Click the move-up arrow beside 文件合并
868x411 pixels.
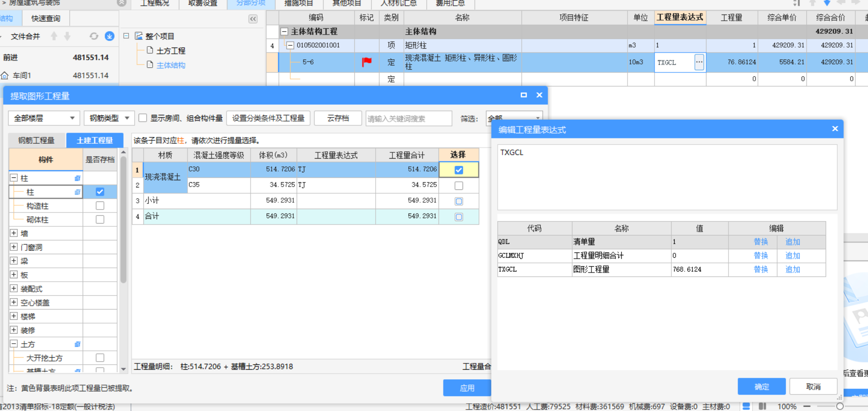click(54, 36)
